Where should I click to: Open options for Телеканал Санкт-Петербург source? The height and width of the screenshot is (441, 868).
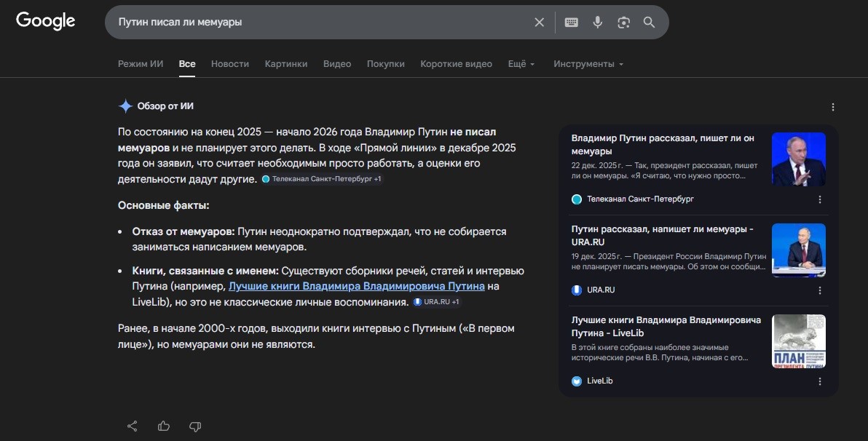[x=820, y=199]
